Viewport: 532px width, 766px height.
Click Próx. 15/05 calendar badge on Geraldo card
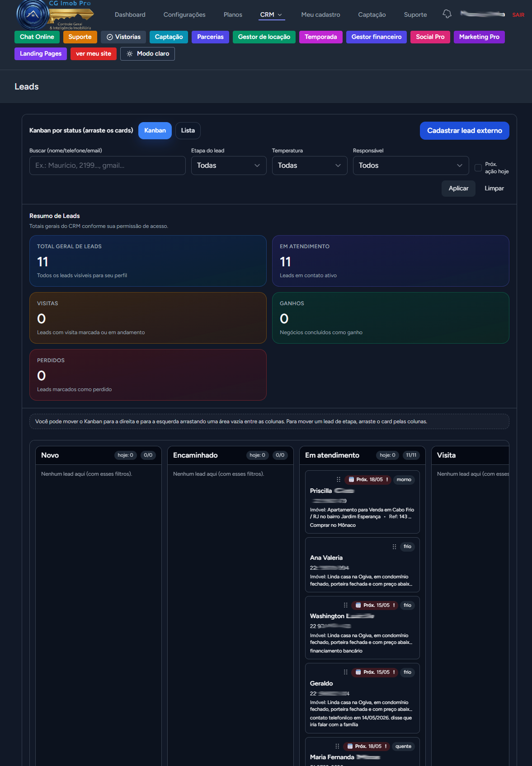coord(375,672)
